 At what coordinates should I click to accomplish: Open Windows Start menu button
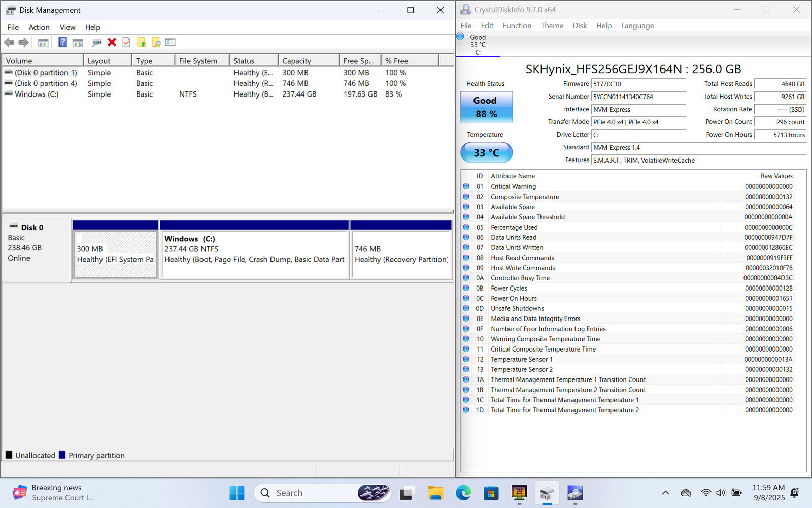(x=237, y=493)
